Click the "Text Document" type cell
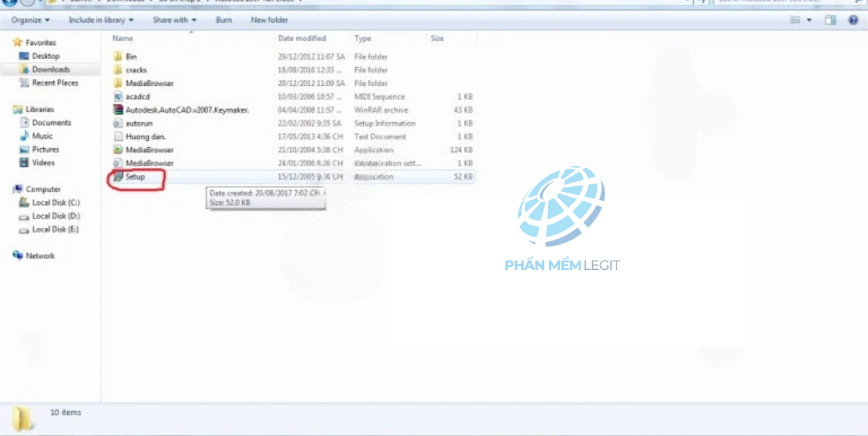868x436 pixels. coord(380,136)
